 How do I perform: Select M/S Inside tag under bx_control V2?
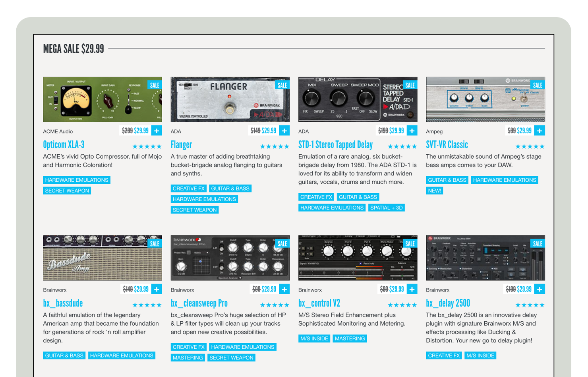click(314, 338)
